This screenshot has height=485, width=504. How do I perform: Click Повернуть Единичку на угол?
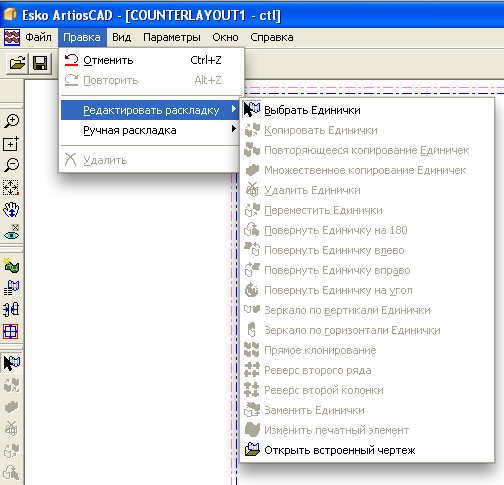367,290
